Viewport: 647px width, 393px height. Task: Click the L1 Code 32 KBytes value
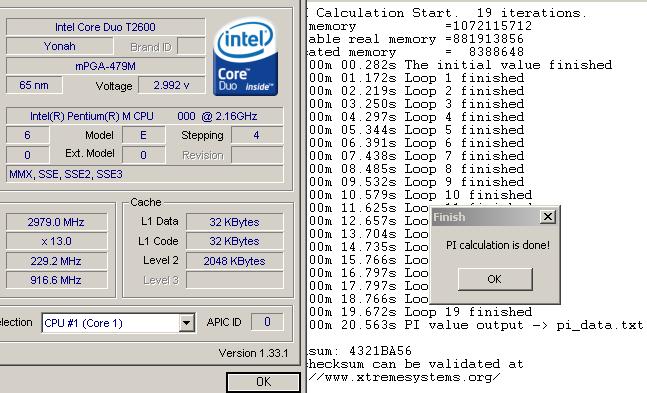tap(234, 241)
